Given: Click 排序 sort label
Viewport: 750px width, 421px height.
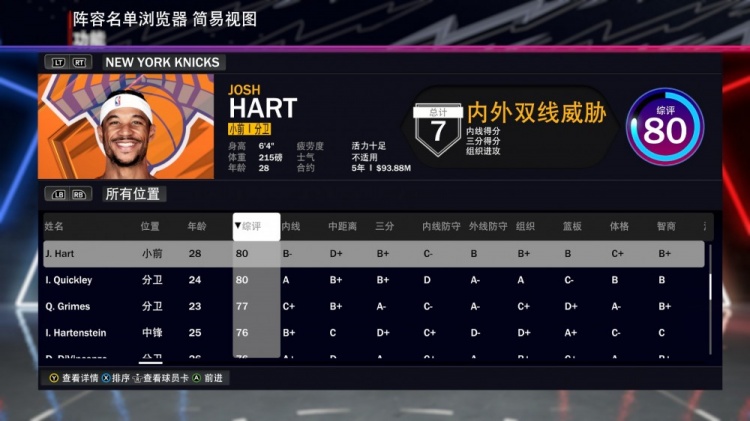Looking at the screenshot, I should click(x=121, y=378).
